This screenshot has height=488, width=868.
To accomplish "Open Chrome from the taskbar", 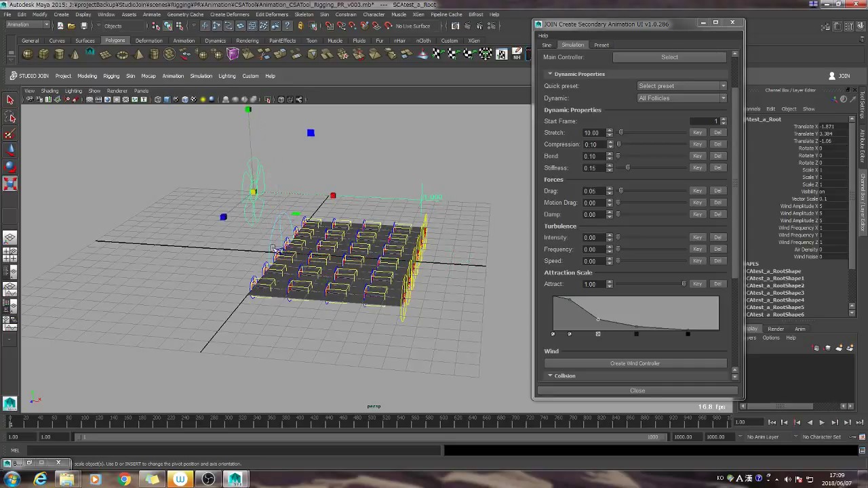I will 124,479.
